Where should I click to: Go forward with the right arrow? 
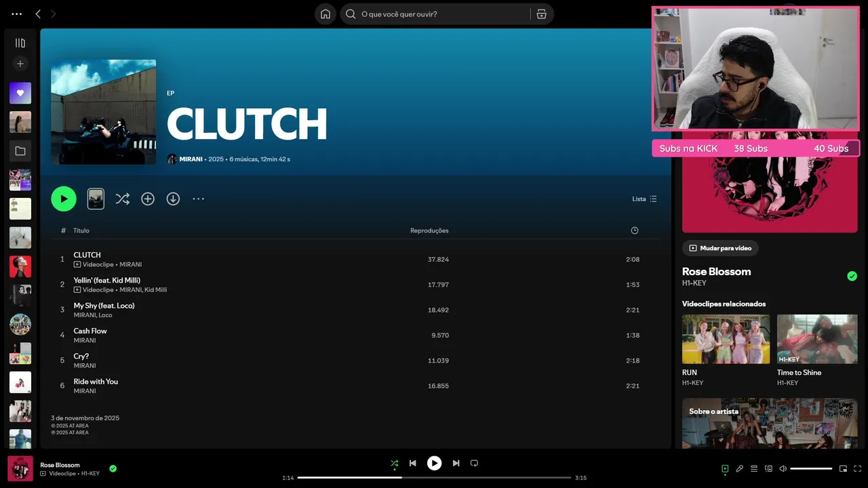[53, 14]
